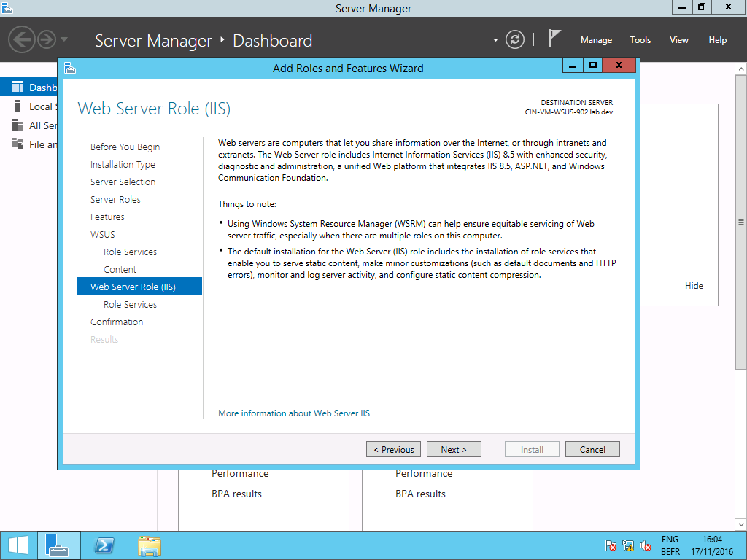Image resolution: width=747 pixels, height=560 pixels.
Task: Switch the ENG BEFR input language
Action: 670,545
